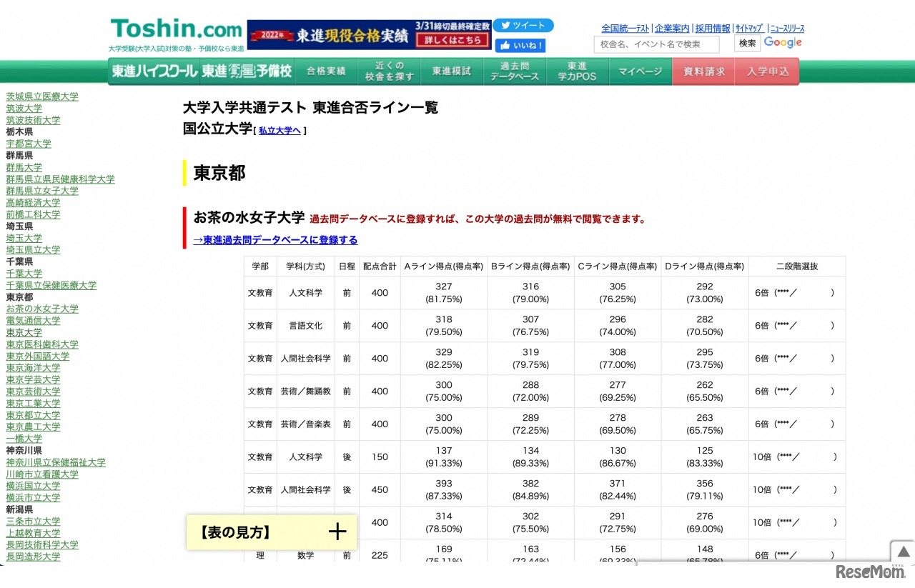Open the マイページ menu tab
The height and width of the screenshot is (588, 915).
(640, 71)
